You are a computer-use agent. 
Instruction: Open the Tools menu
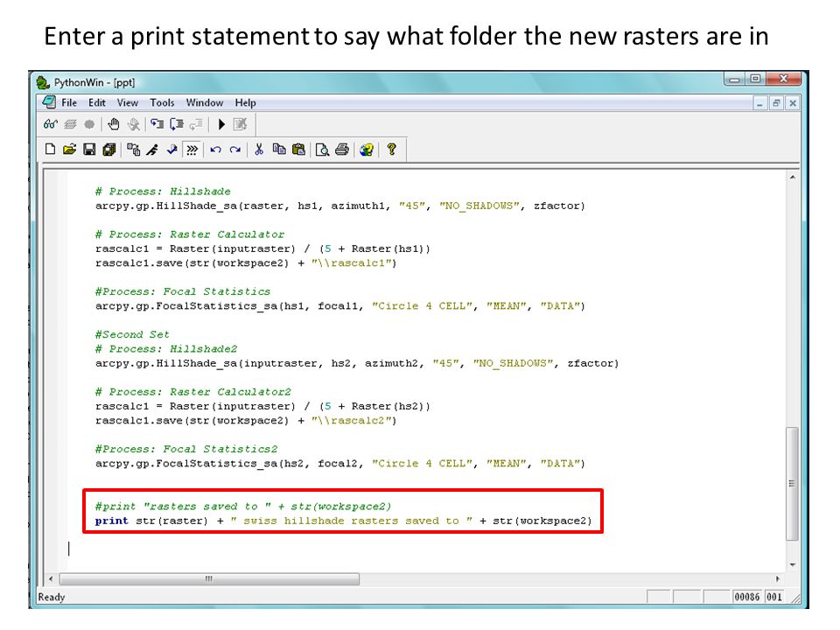tap(162, 102)
